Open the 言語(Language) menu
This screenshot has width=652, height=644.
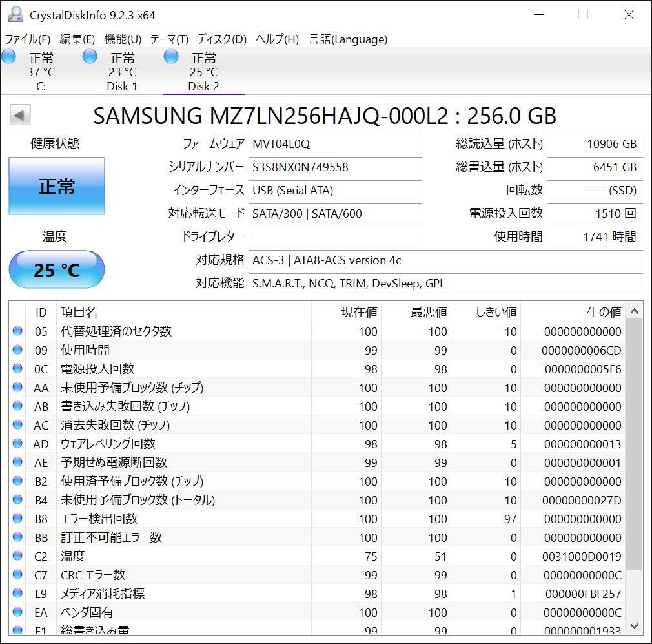(x=349, y=39)
